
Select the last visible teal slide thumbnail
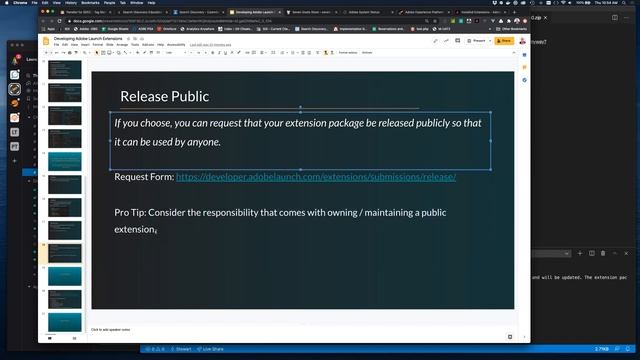pos(64,322)
